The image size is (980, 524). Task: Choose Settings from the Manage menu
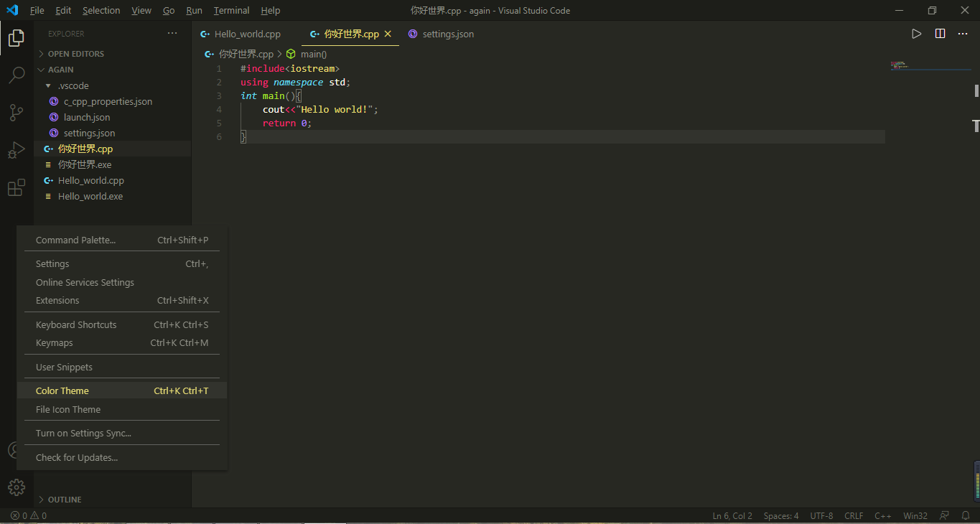coord(122,264)
